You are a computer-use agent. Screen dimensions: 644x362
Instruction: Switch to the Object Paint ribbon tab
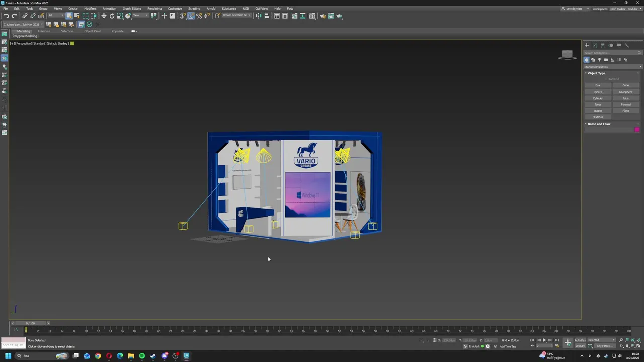coord(92,31)
